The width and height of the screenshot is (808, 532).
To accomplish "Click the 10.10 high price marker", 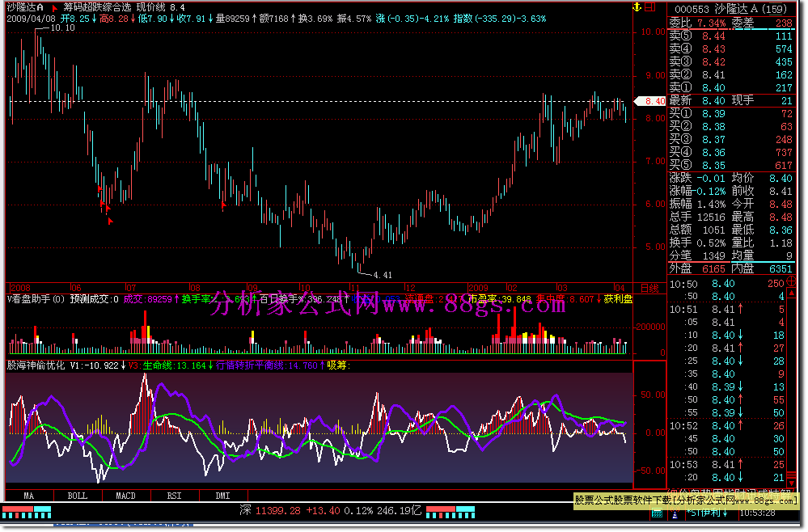I will click(x=62, y=27).
